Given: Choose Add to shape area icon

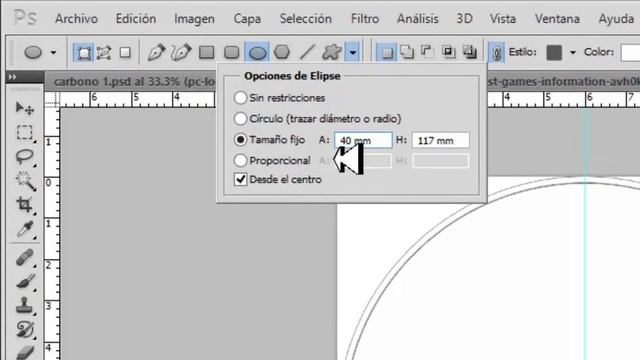Looking at the screenshot, I should click(407, 52).
